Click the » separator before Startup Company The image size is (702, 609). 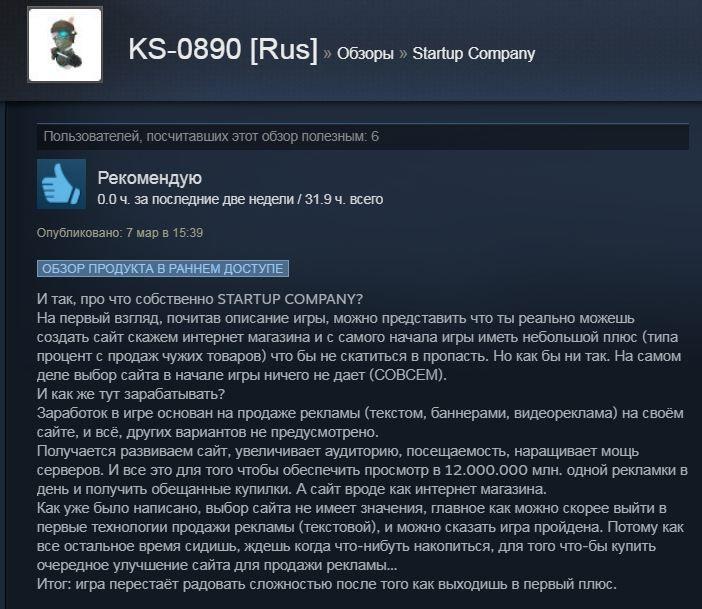pyautogui.click(x=403, y=54)
